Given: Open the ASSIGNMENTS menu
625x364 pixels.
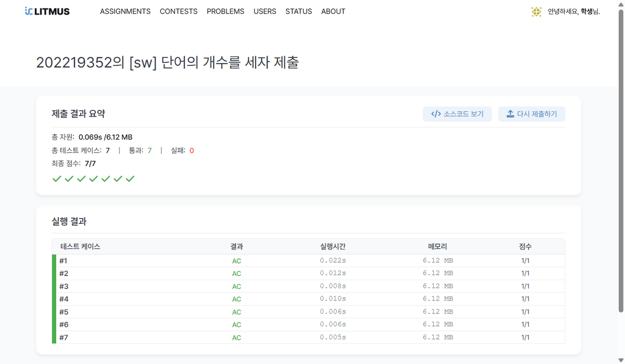Looking at the screenshot, I should tap(125, 11).
